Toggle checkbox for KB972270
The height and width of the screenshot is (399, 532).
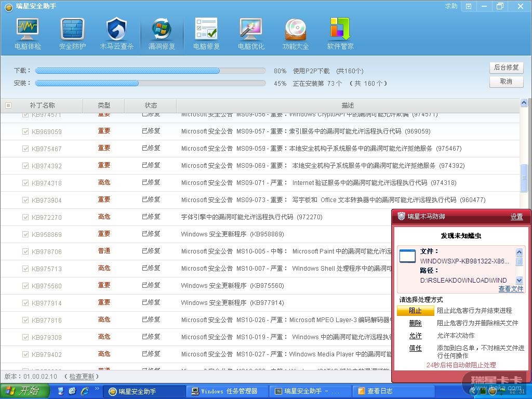[x=25, y=217]
